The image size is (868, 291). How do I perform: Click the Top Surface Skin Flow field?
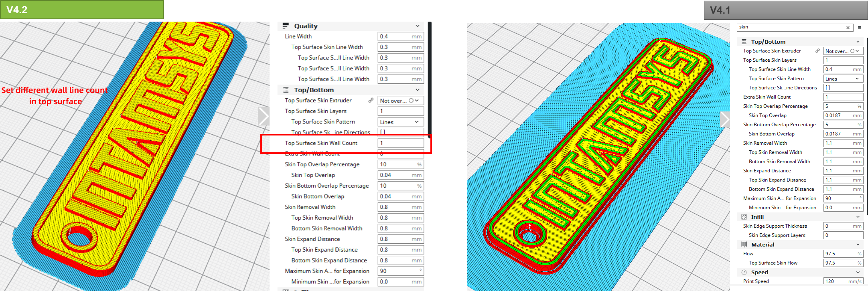coord(843,263)
